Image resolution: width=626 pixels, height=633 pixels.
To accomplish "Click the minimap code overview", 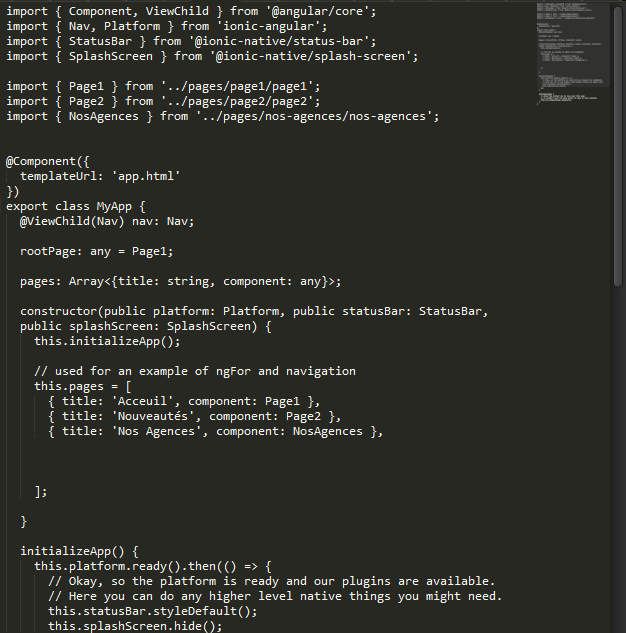I will point(573,54).
